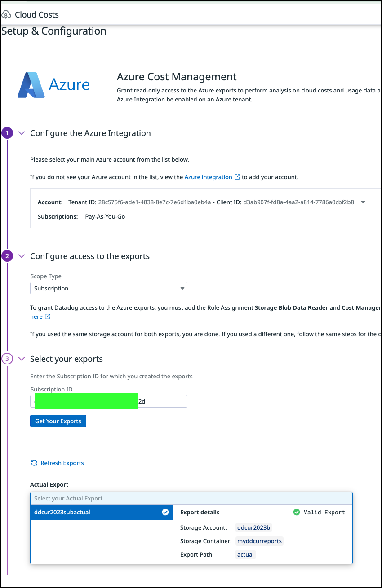The height and width of the screenshot is (588, 382).
Task: Collapse the Configure the Azure Integration section
Action: tap(21, 133)
